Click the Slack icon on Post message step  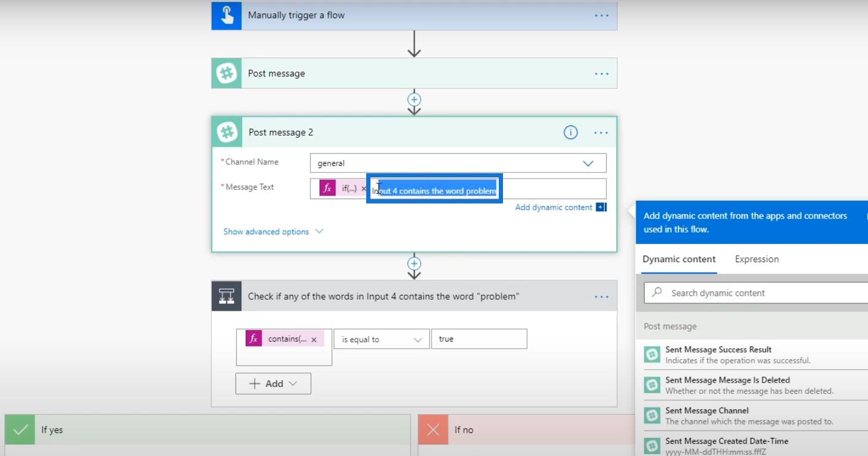pos(226,73)
